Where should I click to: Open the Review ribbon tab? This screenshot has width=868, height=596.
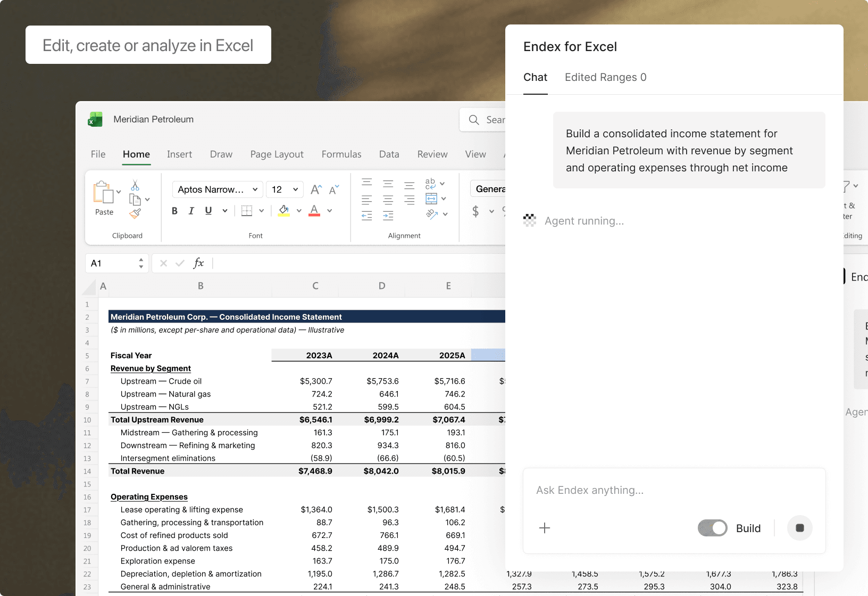click(432, 154)
